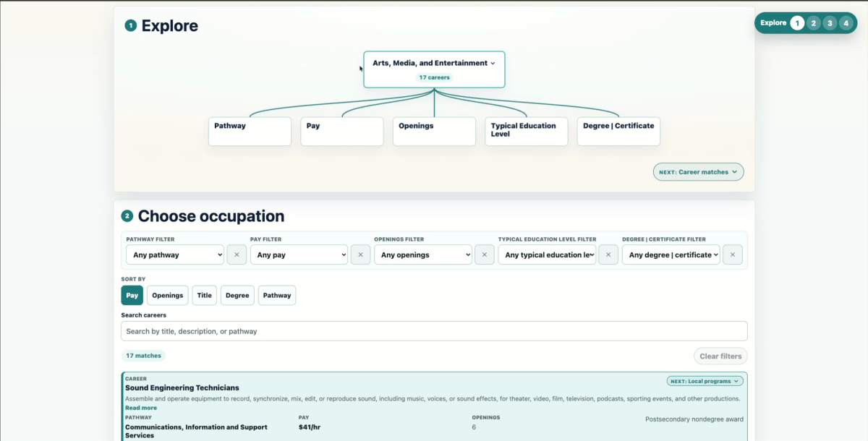This screenshot has height=441, width=868.
Task: Clear the typical education level filter X icon
Action: (609, 254)
